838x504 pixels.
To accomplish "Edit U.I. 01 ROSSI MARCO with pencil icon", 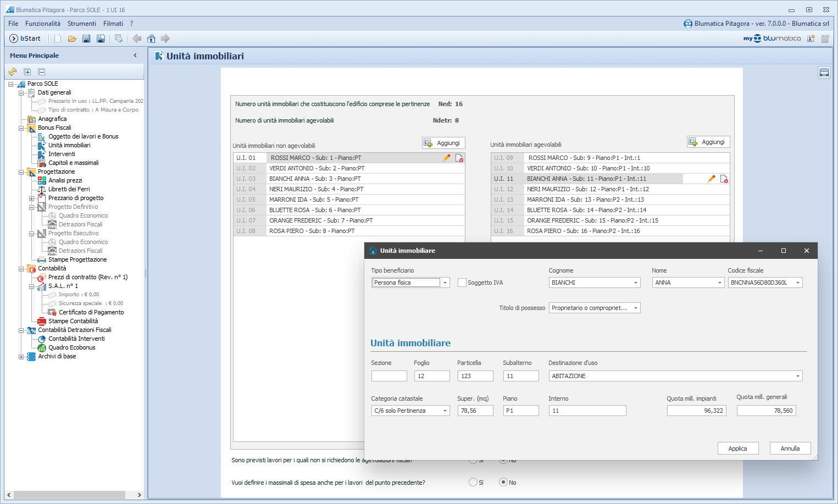I will (447, 158).
